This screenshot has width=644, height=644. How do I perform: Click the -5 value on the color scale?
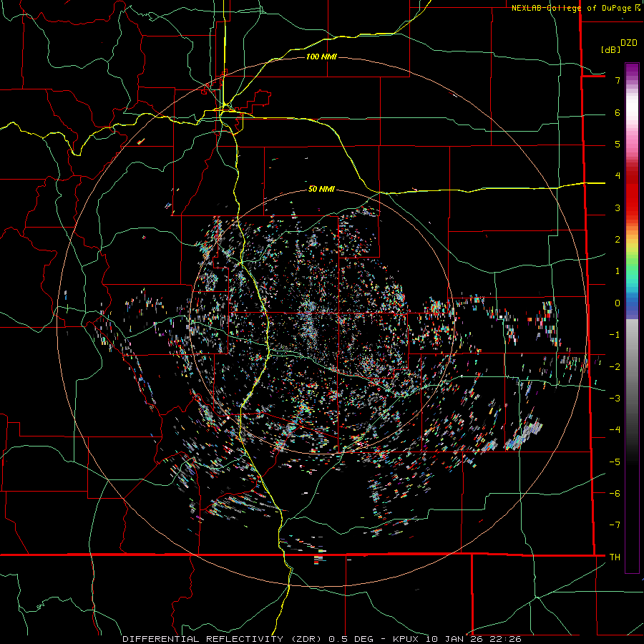tap(615, 462)
